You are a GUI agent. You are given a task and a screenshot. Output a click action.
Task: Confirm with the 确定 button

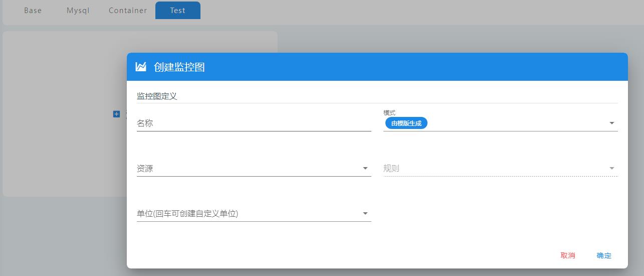click(x=604, y=255)
